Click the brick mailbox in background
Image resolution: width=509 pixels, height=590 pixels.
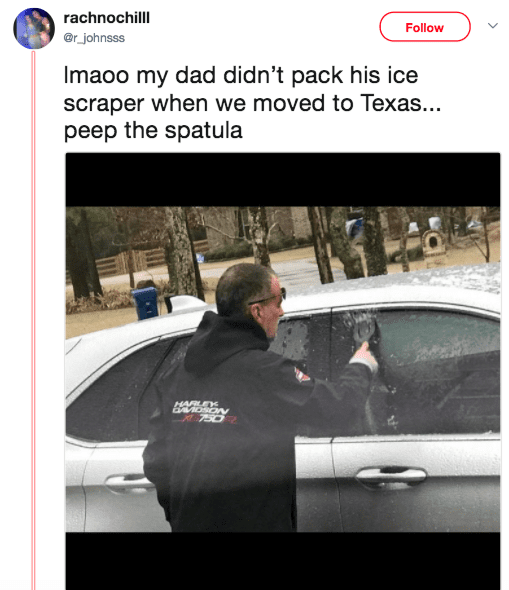433,245
